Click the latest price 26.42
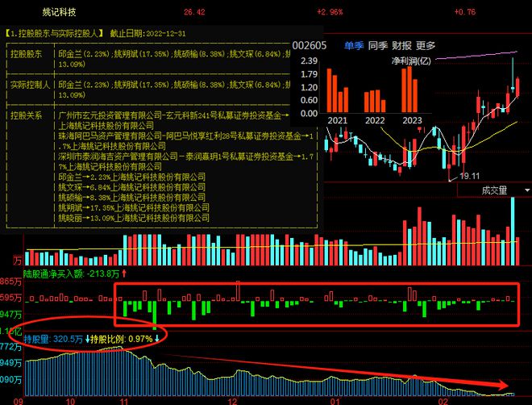This screenshot has height=405, width=532. [x=194, y=12]
